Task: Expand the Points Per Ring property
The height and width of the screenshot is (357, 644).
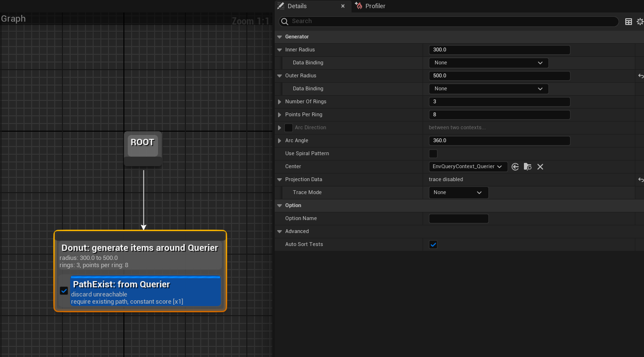Action: click(x=279, y=115)
